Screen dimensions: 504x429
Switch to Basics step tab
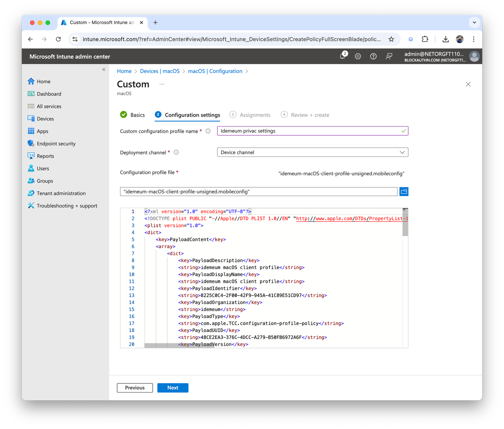pyautogui.click(x=133, y=115)
